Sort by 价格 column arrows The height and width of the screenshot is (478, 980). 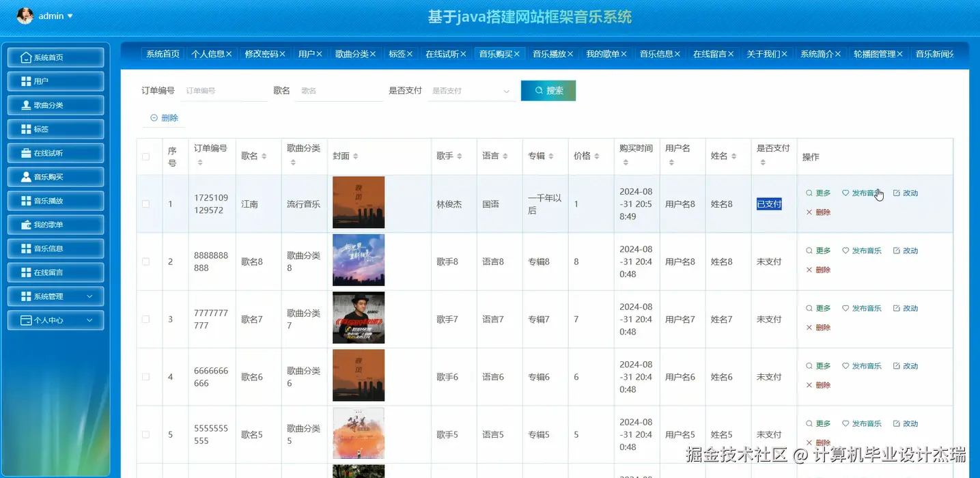click(597, 156)
